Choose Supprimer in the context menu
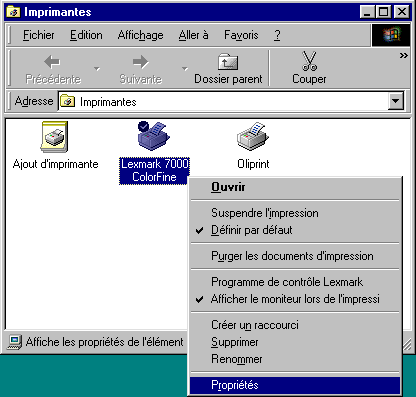 295,342
